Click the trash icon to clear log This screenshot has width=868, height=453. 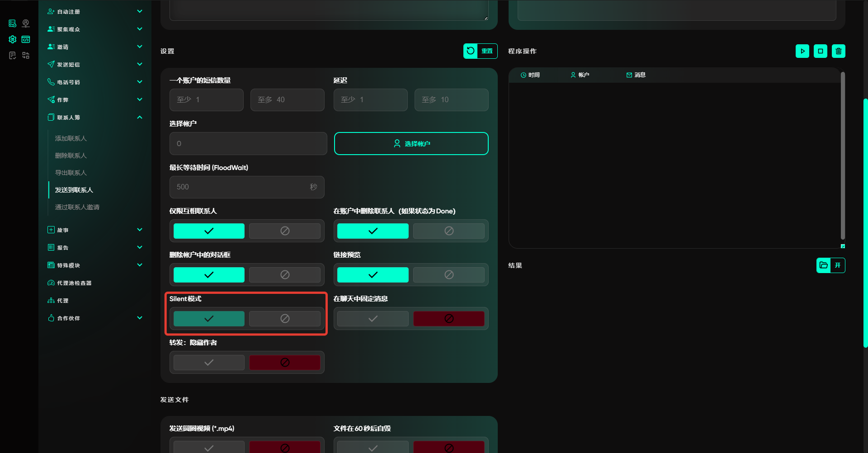click(x=838, y=51)
